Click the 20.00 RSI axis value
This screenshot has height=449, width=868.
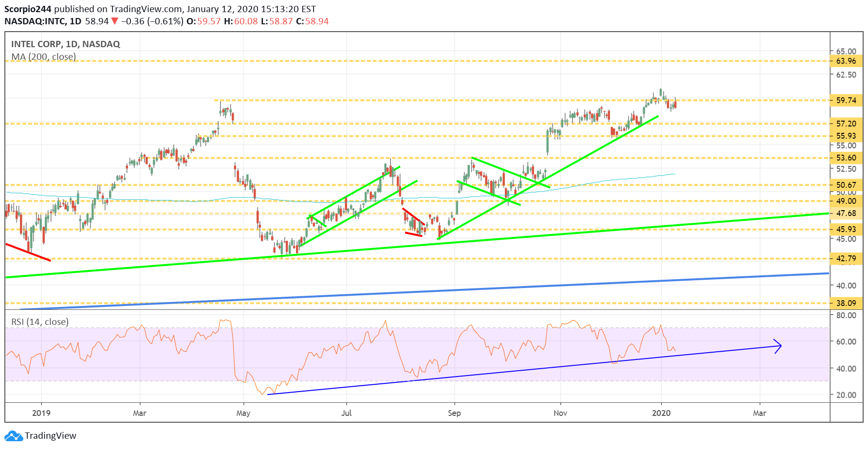click(846, 395)
